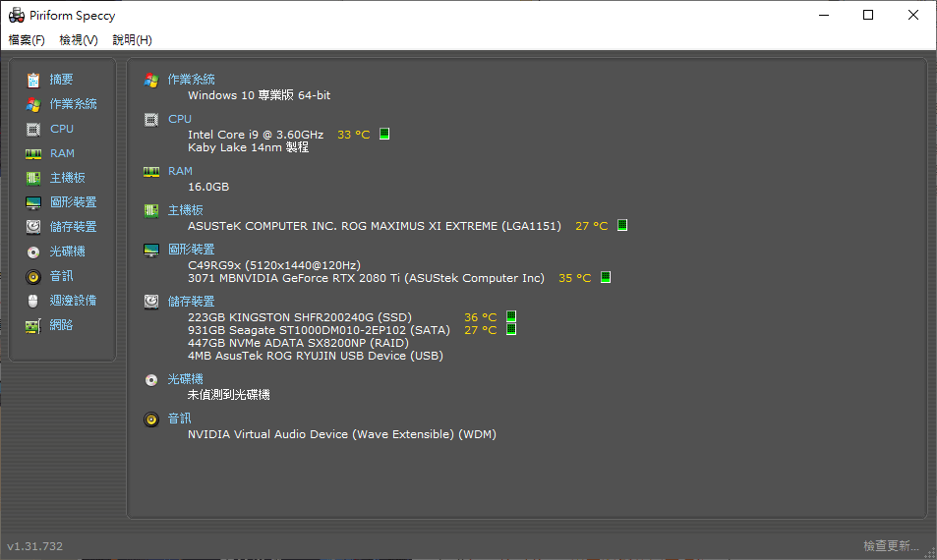Switch to the CPU sidebar section
Screen dimensions: 937x560
click(x=62, y=129)
